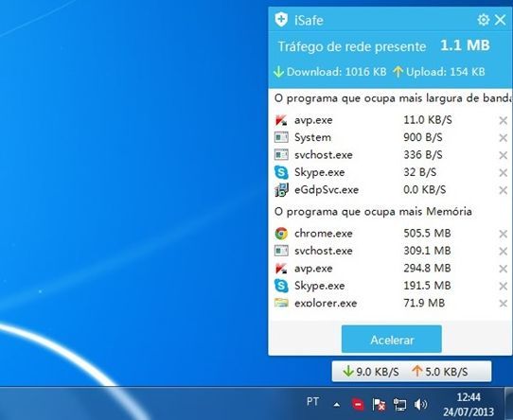Click green download arrow in speed widget
The image size is (513, 420).
click(348, 371)
